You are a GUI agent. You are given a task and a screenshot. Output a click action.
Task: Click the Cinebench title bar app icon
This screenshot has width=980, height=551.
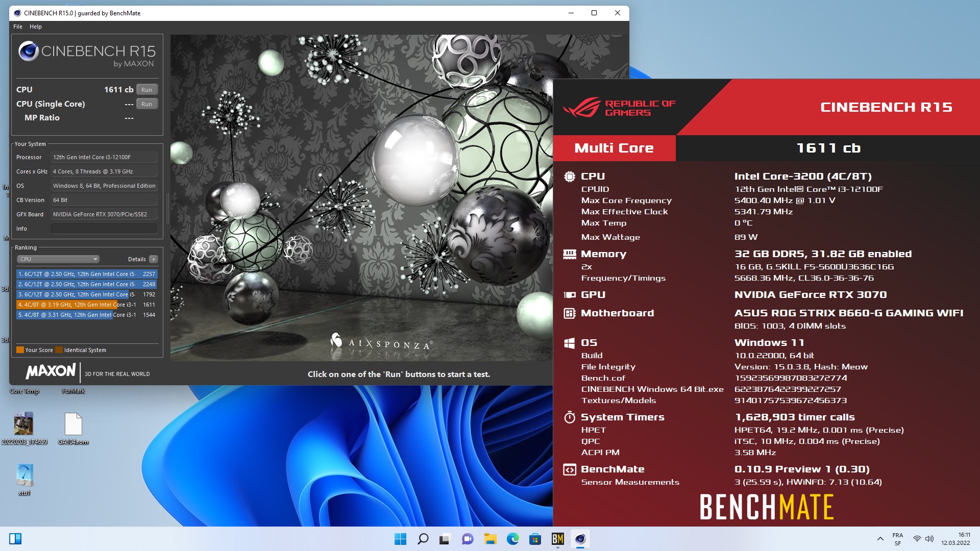[17, 13]
